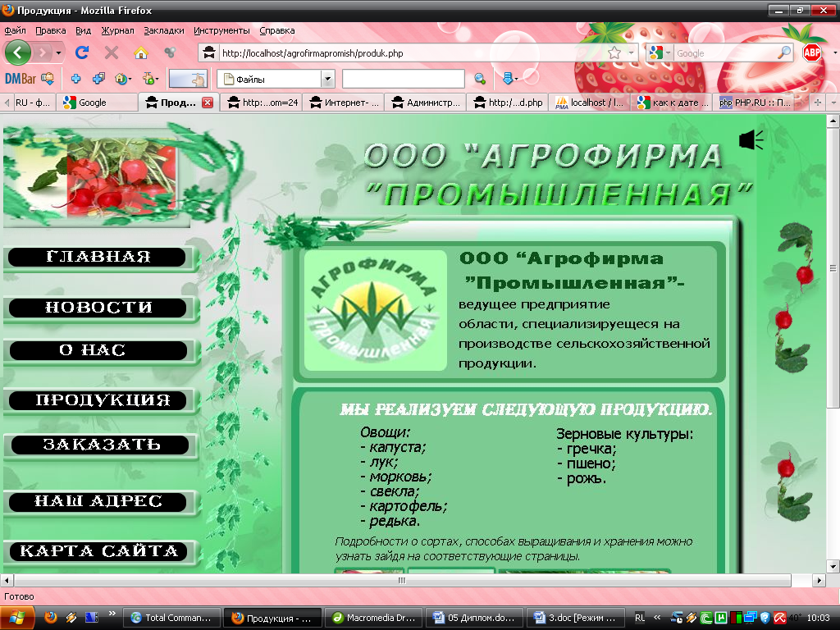Screen dimensions: 840x630
Task: Click the vertical scrollbar up arrow
Action: tap(833, 121)
